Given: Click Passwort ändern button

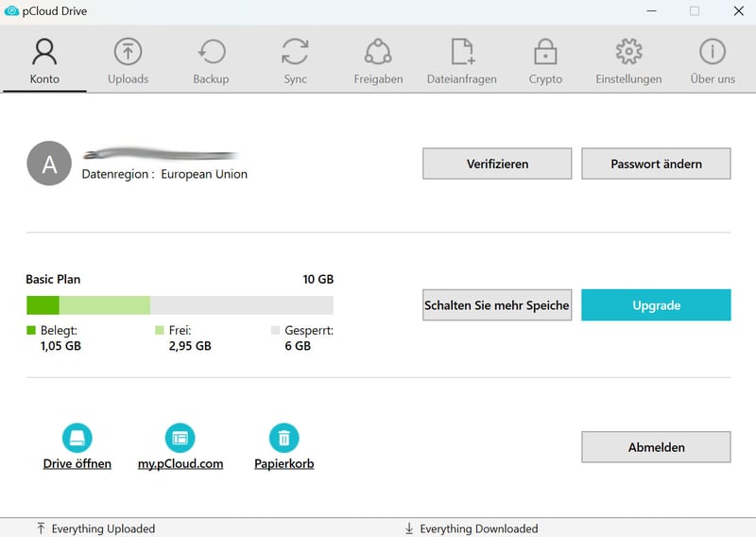Looking at the screenshot, I should [656, 164].
